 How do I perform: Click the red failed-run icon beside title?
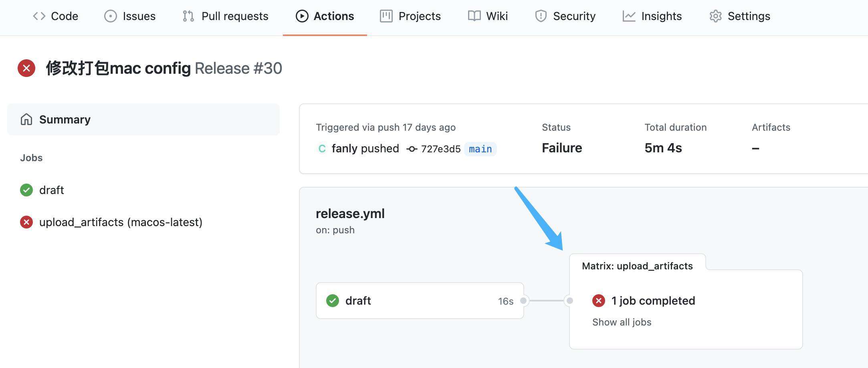tap(26, 68)
